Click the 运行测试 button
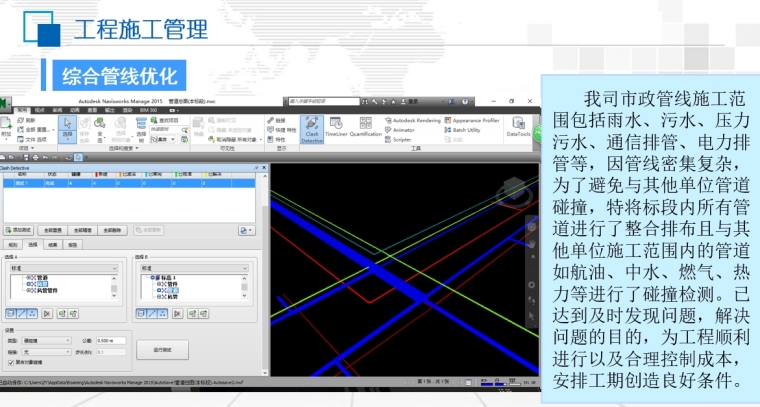 164,350
